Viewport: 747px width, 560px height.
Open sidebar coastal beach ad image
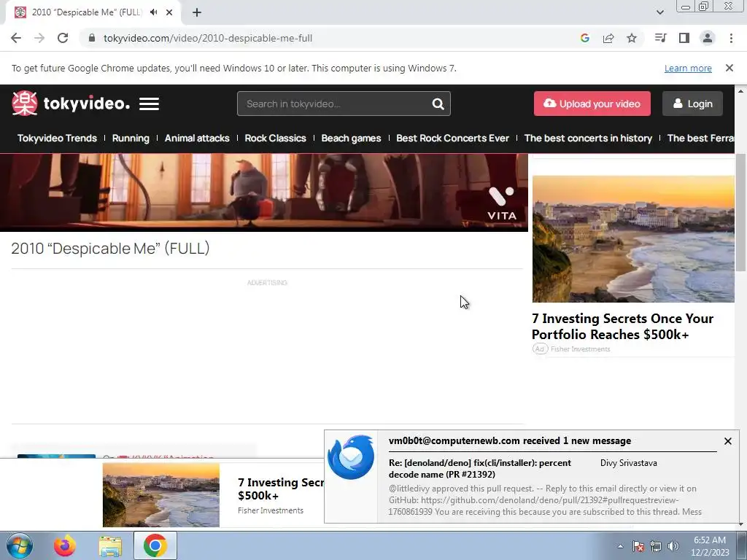click(x=633, y=238)
